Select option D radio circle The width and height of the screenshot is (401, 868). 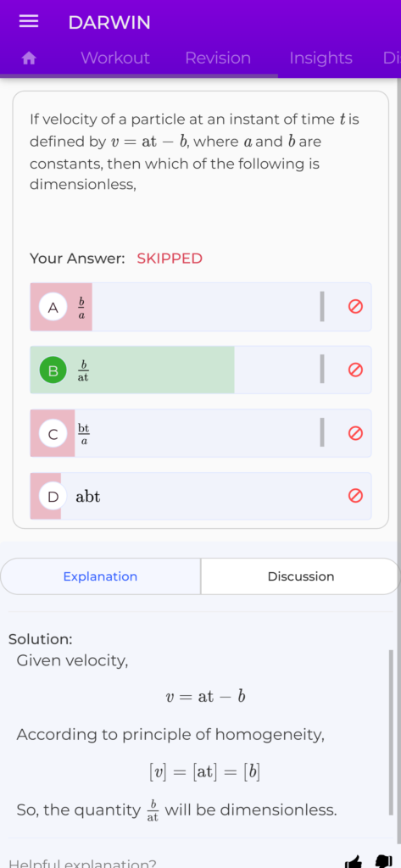click(x=53, y=497)
